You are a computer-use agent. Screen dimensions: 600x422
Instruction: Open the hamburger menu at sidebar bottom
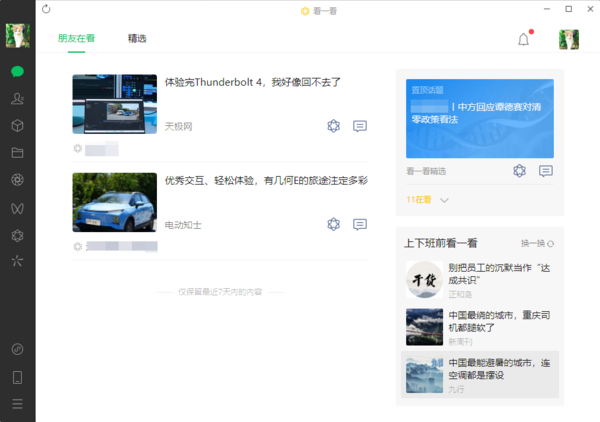(x=17, y=404)
